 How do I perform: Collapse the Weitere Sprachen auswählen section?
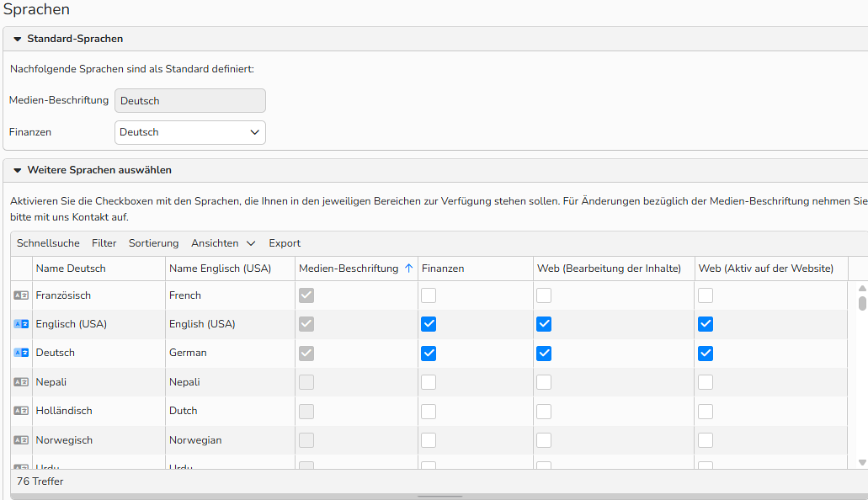point(17,170)
